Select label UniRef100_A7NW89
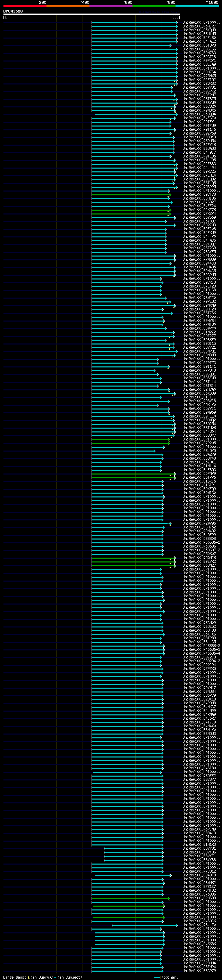Screen dimensions: 222x980 [x=199, y=260]
